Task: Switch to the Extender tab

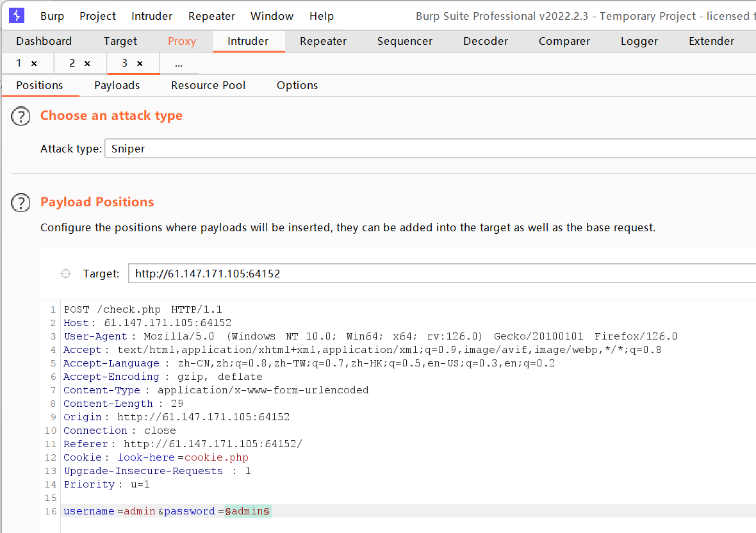Action: 711,41
